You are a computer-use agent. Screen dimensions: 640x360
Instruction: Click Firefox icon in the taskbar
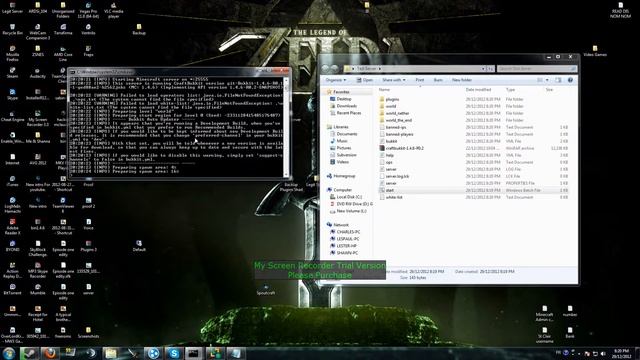coord(50,353)
